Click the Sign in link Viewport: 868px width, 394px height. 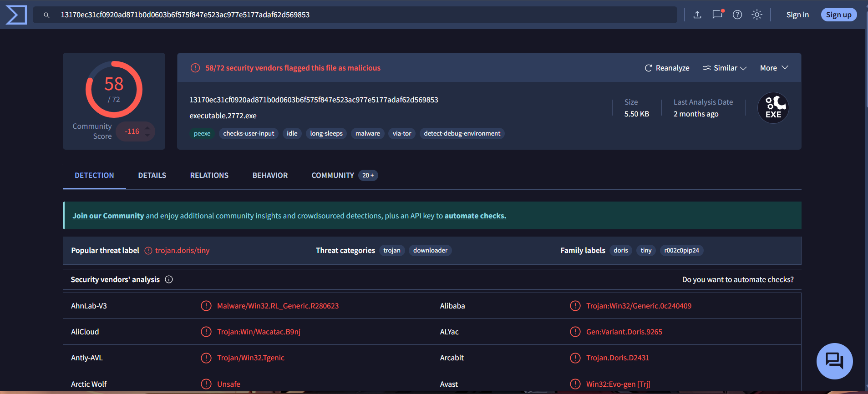797,15
